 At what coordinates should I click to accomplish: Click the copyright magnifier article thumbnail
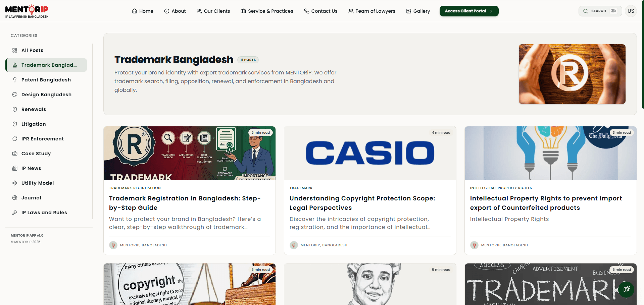tap(190, 284)
